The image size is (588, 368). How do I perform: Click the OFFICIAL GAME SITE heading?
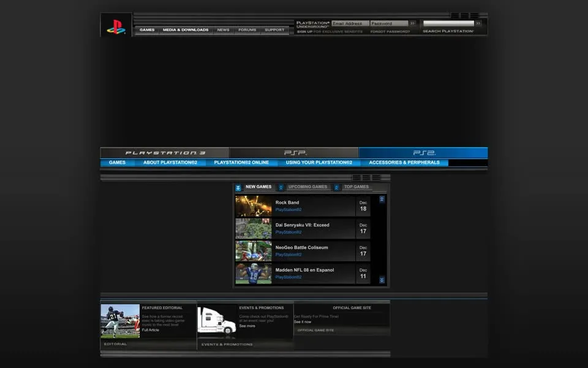pyautogui.click(x=352, y=308)
